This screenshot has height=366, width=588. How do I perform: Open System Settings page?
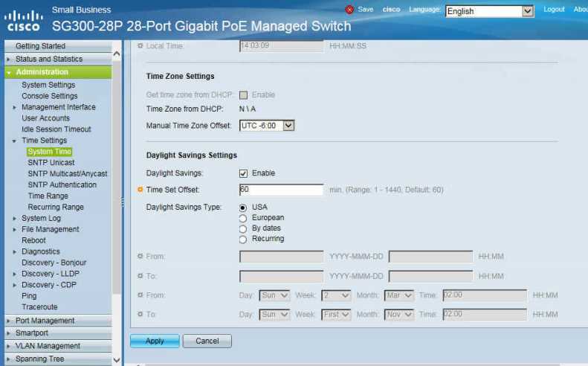[48, 85]
